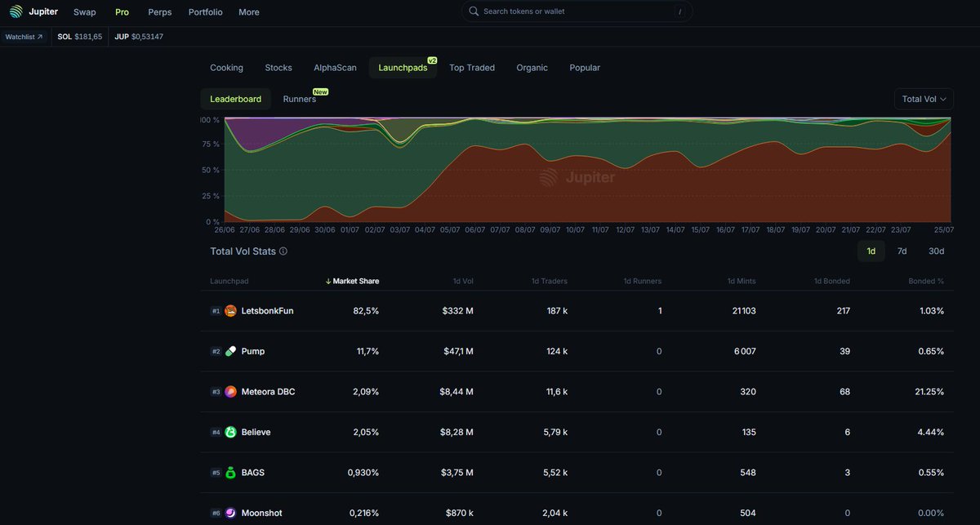The height and width of the screenshot is (525, 980).
Task: Open the Swap page
Action: (x=84, y=12)
